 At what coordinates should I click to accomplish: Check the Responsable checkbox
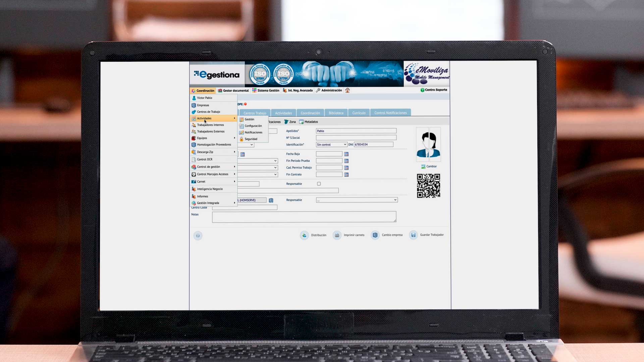(319, 183)
